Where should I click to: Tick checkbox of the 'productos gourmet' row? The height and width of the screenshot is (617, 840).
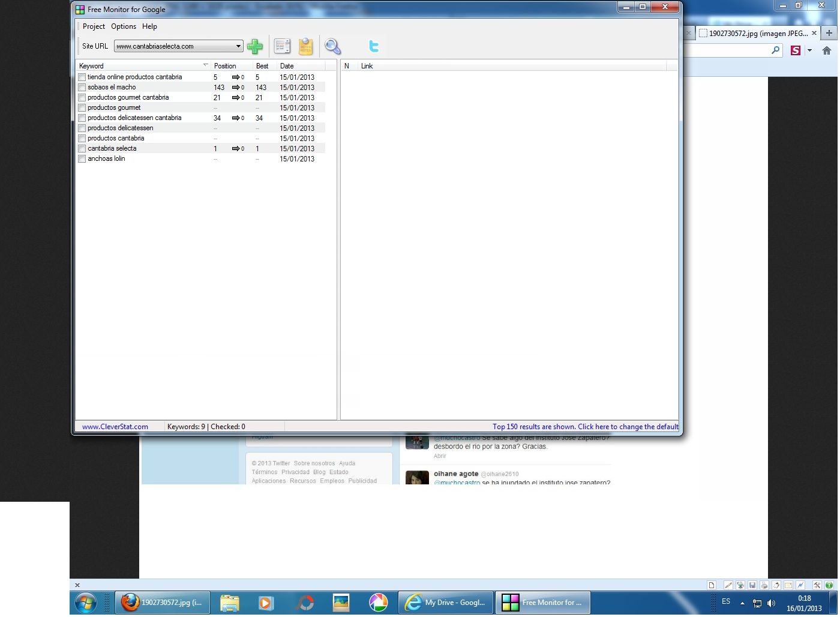pos(82,107)
